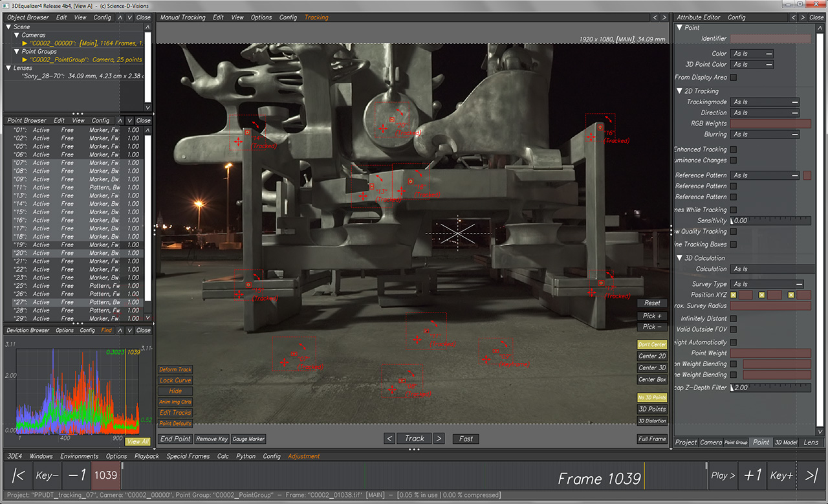Click the track forward arrow right of Track
This screenshot has height=504, width=828.
(439, 439)
